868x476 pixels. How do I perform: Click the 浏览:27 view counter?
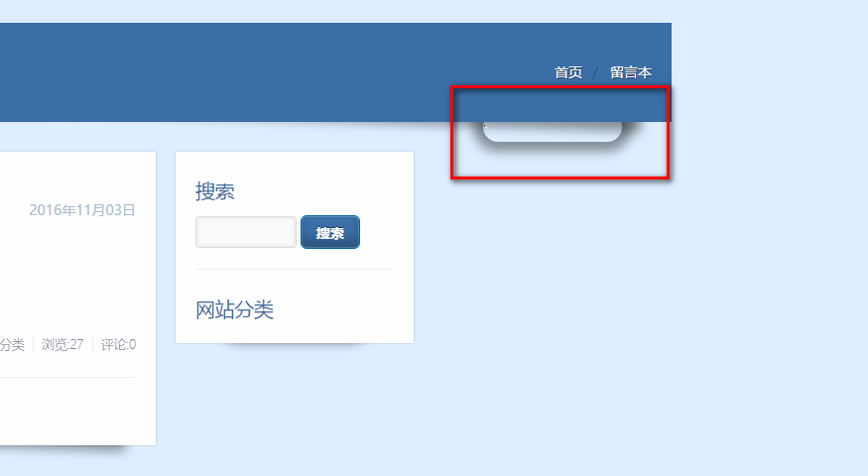[62, 345]
